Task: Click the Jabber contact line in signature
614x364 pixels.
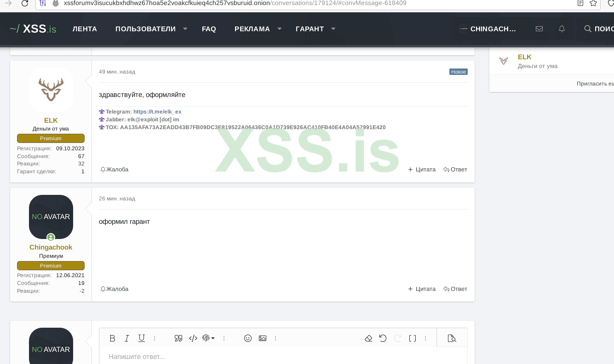Action: (x=139, y=119)
